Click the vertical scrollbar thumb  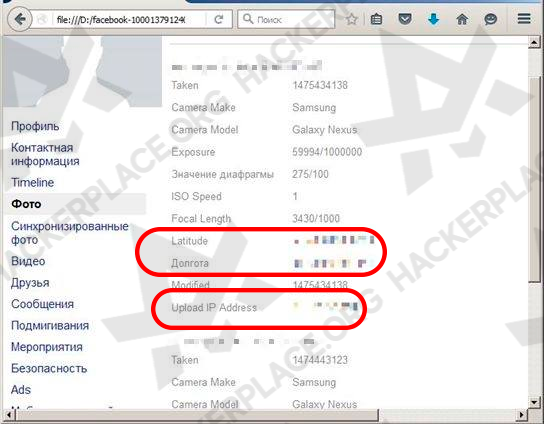[x=534, y=179]
